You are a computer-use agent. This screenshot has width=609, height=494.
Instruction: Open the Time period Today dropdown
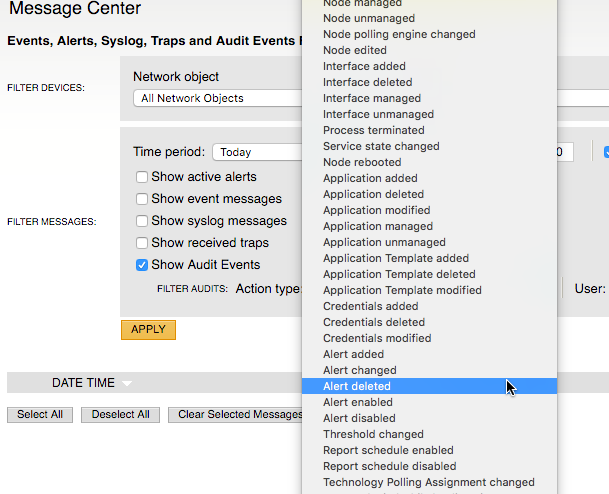(257, 152)
